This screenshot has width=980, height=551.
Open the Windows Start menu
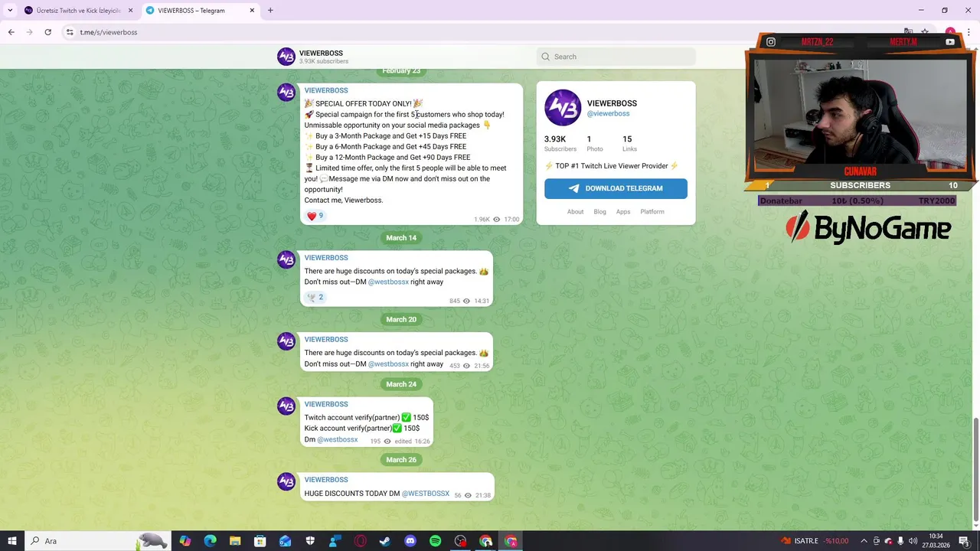click(x=12, y=541)
